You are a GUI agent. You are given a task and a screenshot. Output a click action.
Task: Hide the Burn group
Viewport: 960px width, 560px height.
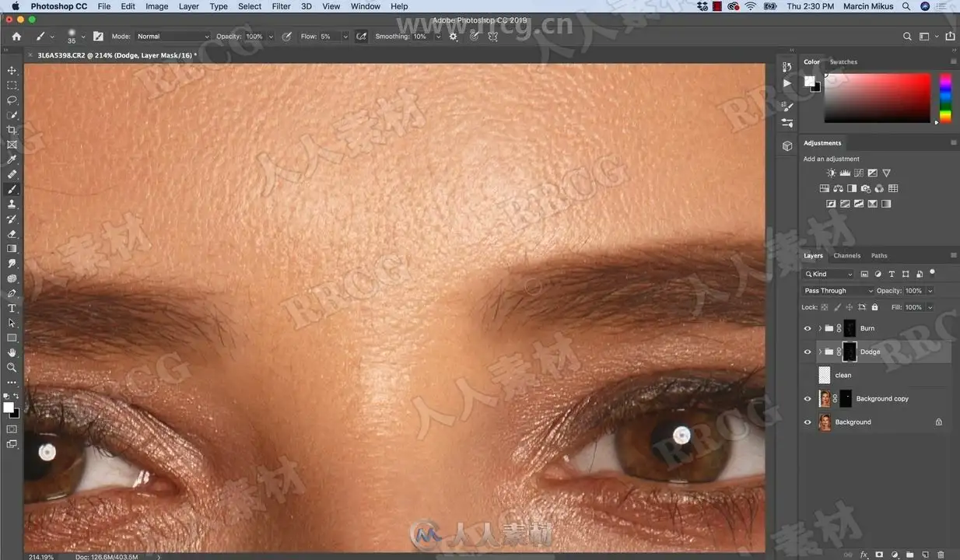pos(808,328)
